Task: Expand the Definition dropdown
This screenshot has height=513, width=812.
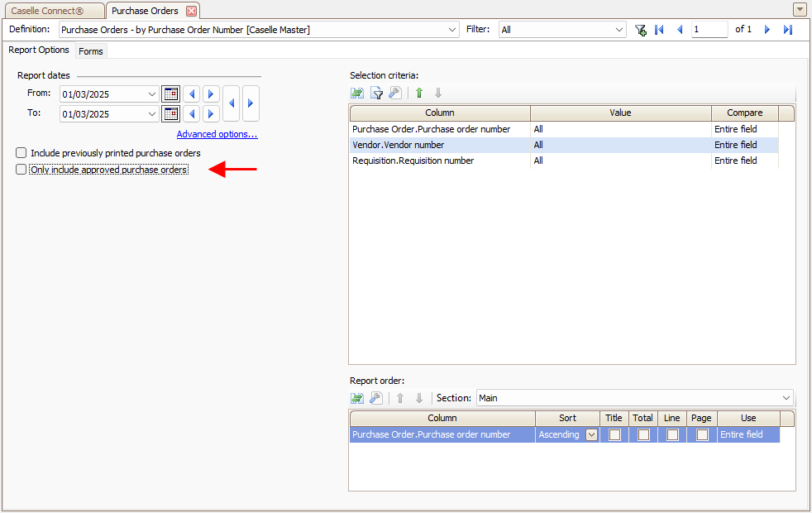Action: coord(452,30)
